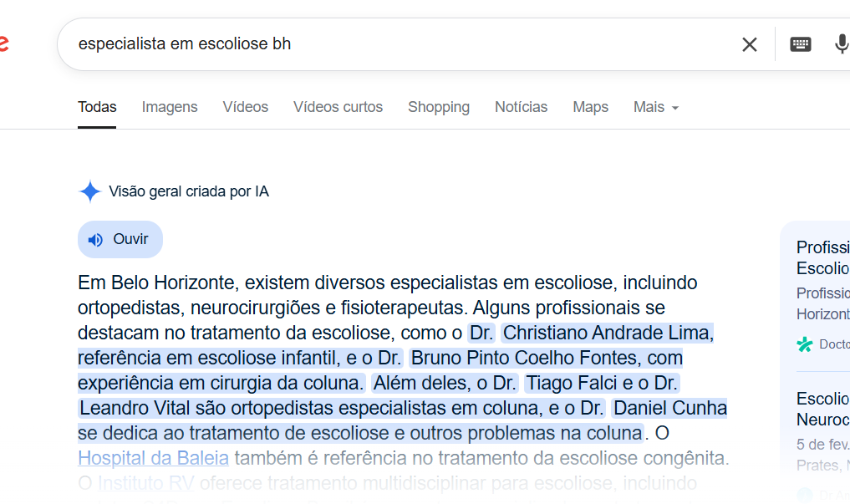Clear the search query with X icon
Image resolution: width=850 pixels, height=504 pixels.
tap(749, 44)
